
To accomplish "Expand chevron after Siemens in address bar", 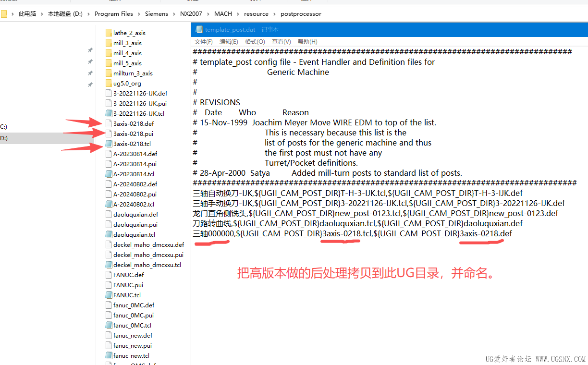I will pyautogui.click(x=174, y=14).
